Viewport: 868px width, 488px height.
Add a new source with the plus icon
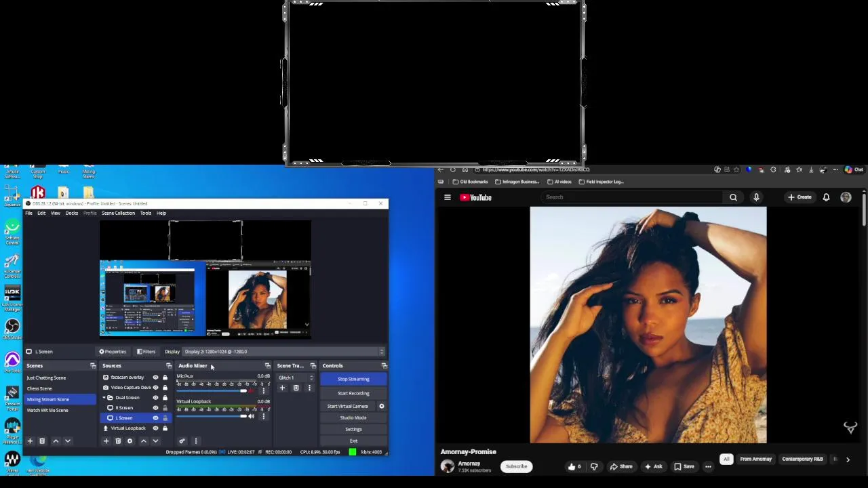point(106,441)
